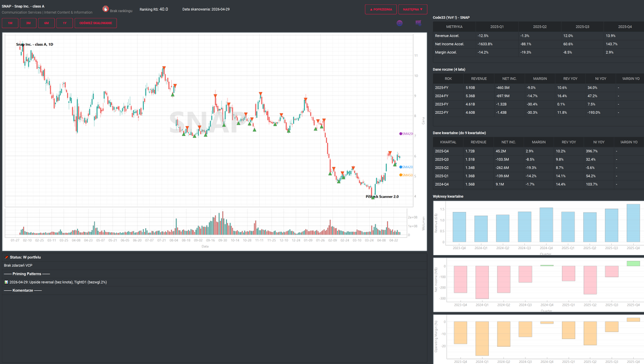Click the Communication Services sector line

click(x=47, y=12)
